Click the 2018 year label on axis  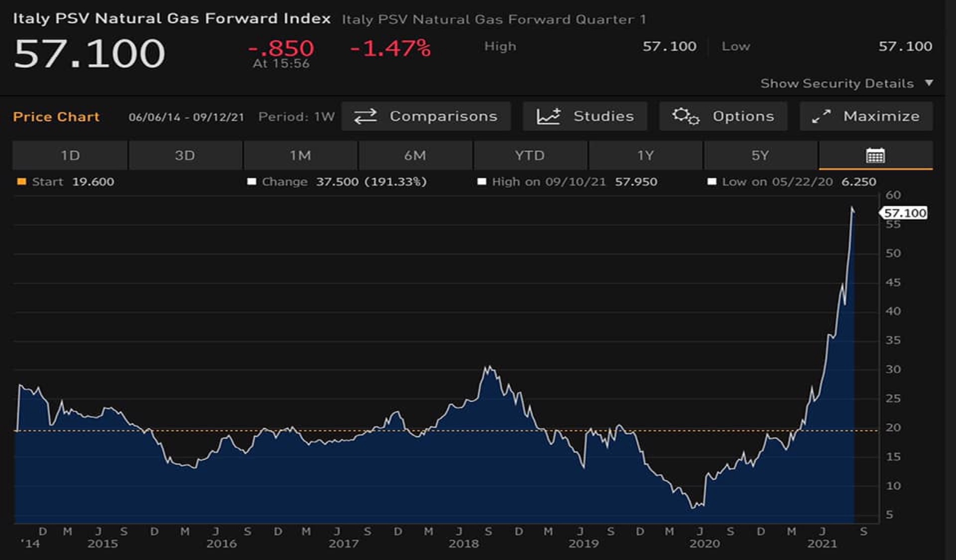464,544
